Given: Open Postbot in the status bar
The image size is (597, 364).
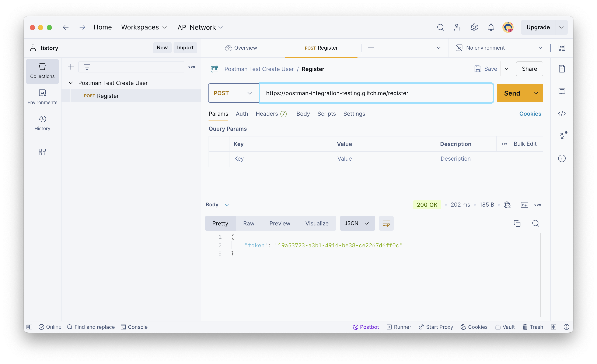Looking at the screenshot, I should 366,327.
